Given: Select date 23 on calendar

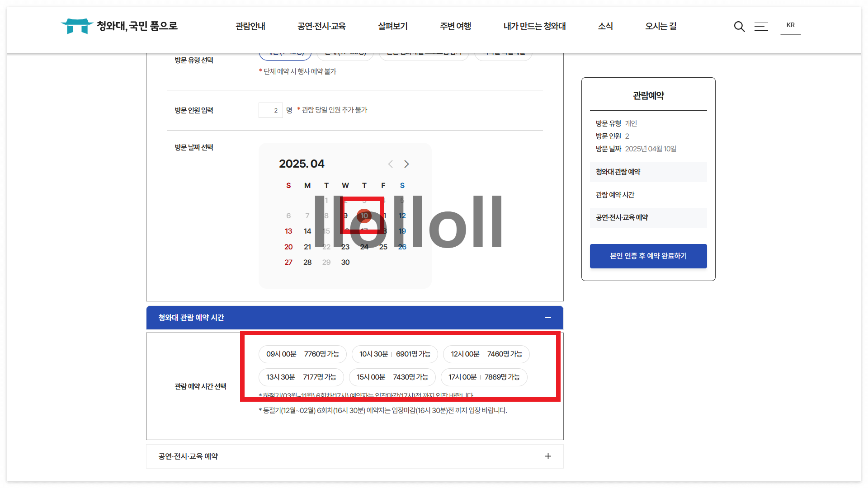Looking at the screenshot, I should tap(345, 247).
